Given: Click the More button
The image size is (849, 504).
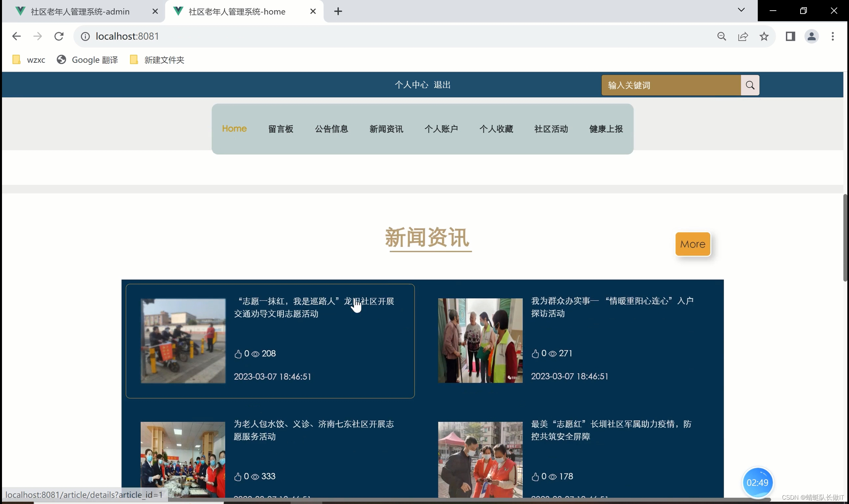Looking at the screenshot, I should pyautogui.click(x=692, y=244).
